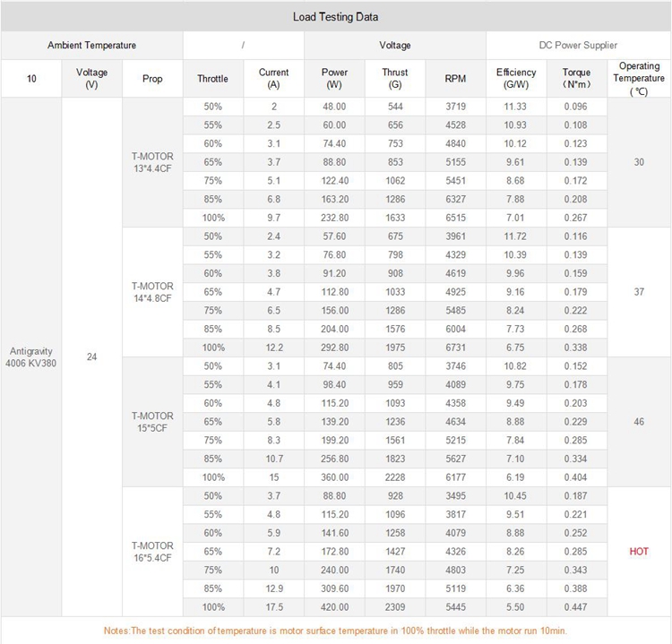Select the T-MOTOR 13*4.4CF prop cell
This screenshot has height=644, width=672.
point(152,162)
